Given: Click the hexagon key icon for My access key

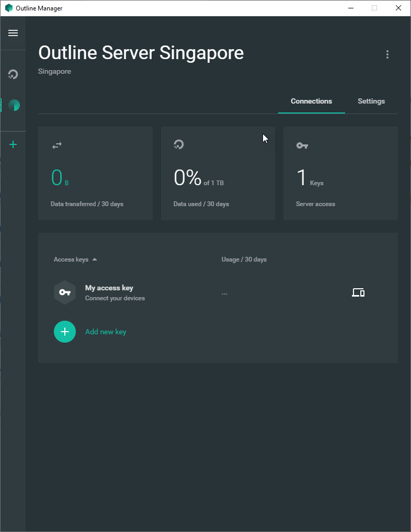Looking at the screenshot, I should pos(65,292).
